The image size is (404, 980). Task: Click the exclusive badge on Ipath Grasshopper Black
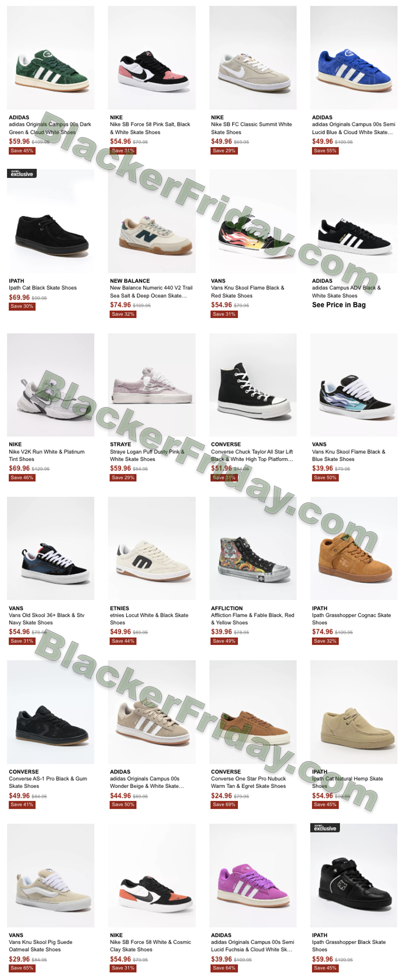point(325,828)
